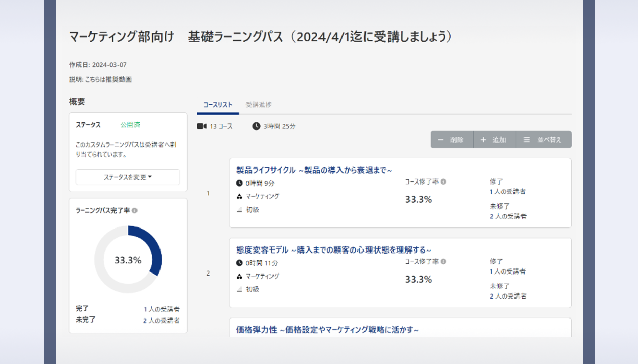View 1人の受講者 under 完了 in overview
The image size is (638, 364).
[162, 309]
